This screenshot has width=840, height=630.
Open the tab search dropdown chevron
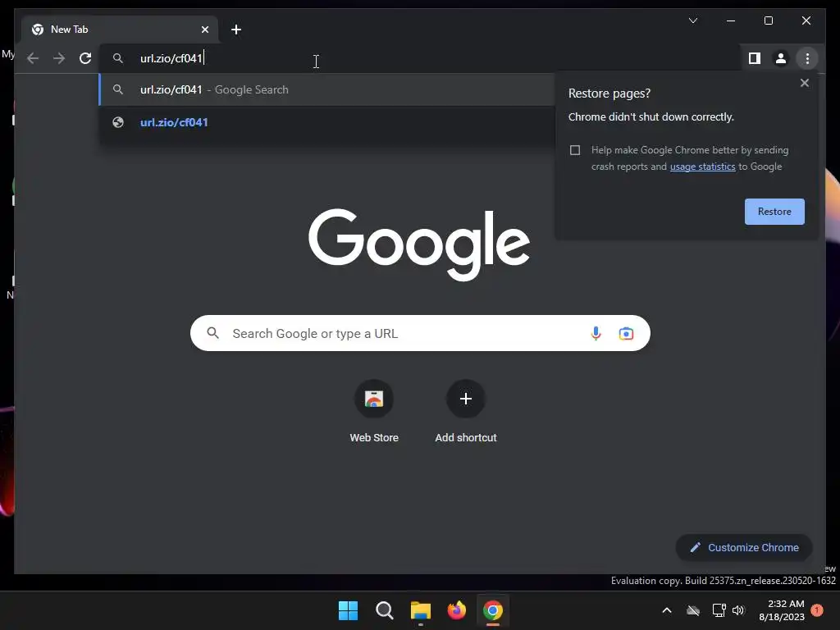(692, 21)
